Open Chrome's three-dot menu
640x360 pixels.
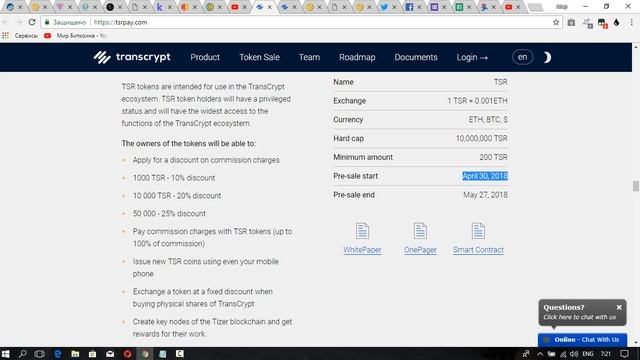click(632, 22)
